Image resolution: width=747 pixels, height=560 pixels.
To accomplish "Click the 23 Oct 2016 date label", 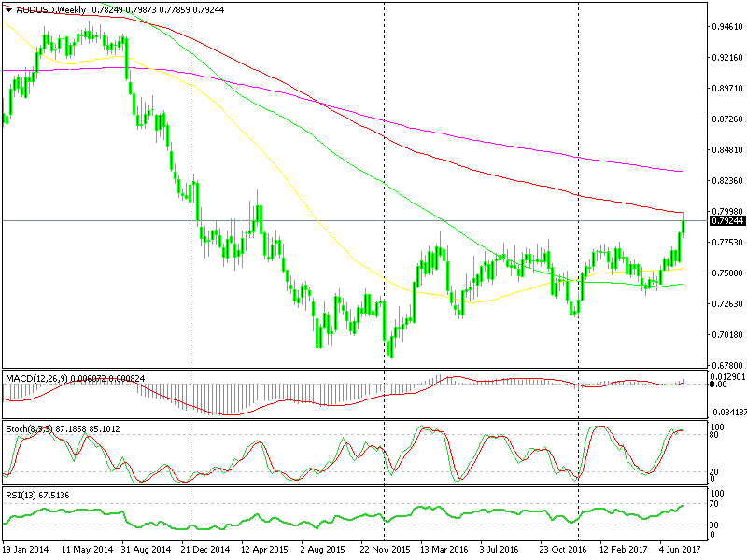I will click(x=564, y=550).
